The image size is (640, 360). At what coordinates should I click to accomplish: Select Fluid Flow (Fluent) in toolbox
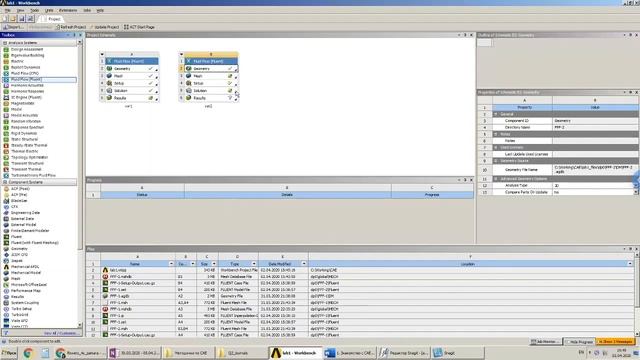coord(26,80)
